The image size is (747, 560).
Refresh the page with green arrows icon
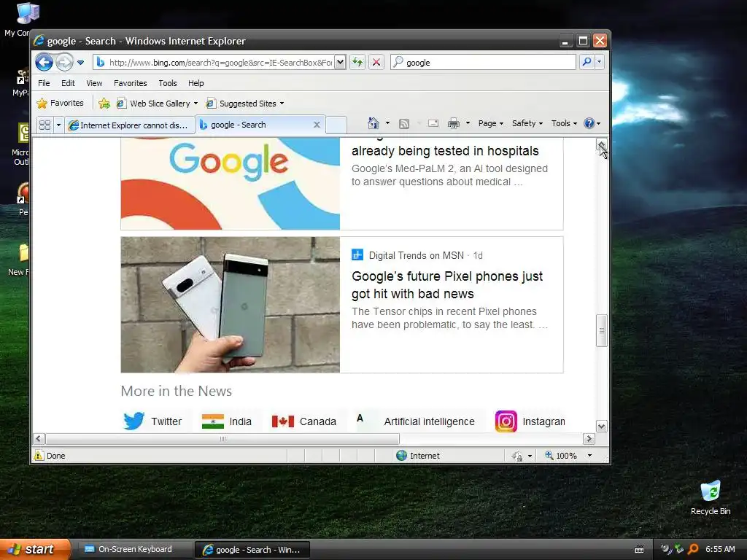point(357,63)
